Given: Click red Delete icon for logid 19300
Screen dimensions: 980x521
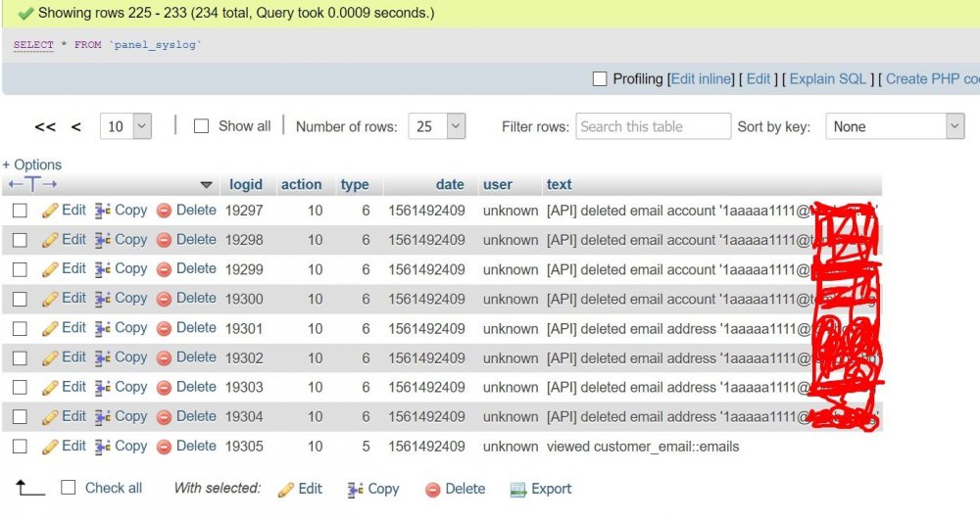Looking at the screenshot, I should [164, 300].
